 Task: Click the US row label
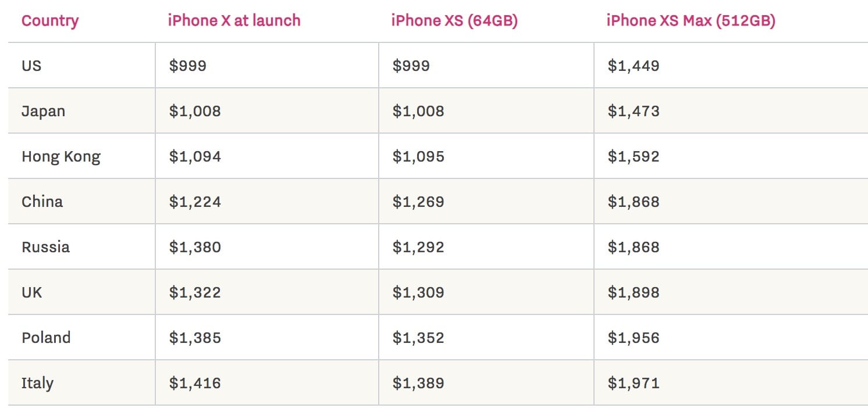click(31, 66)
